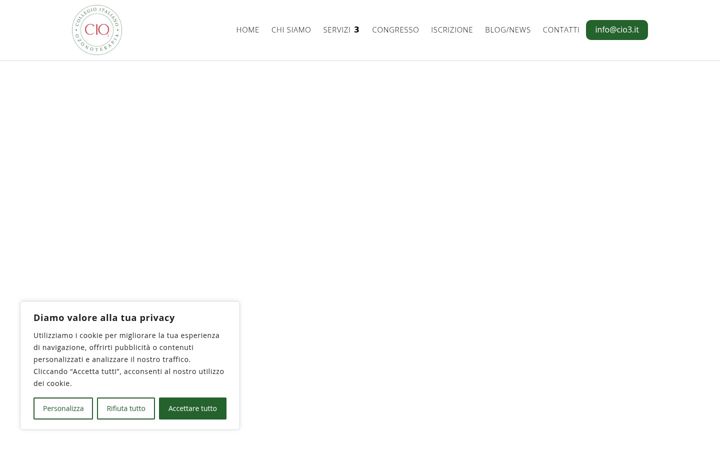
Task: Open the SERVIZI menu
Action: [x=337, y=30]
